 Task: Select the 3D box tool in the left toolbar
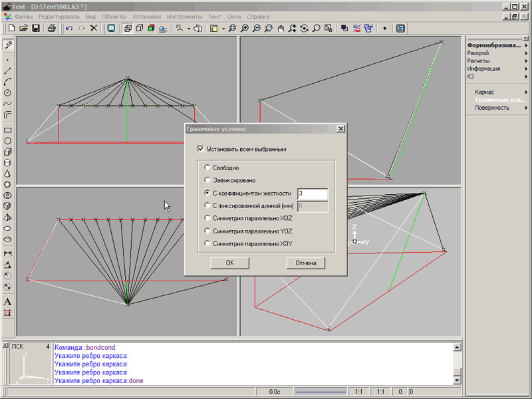pyautogui.click(x=7, y=152)
